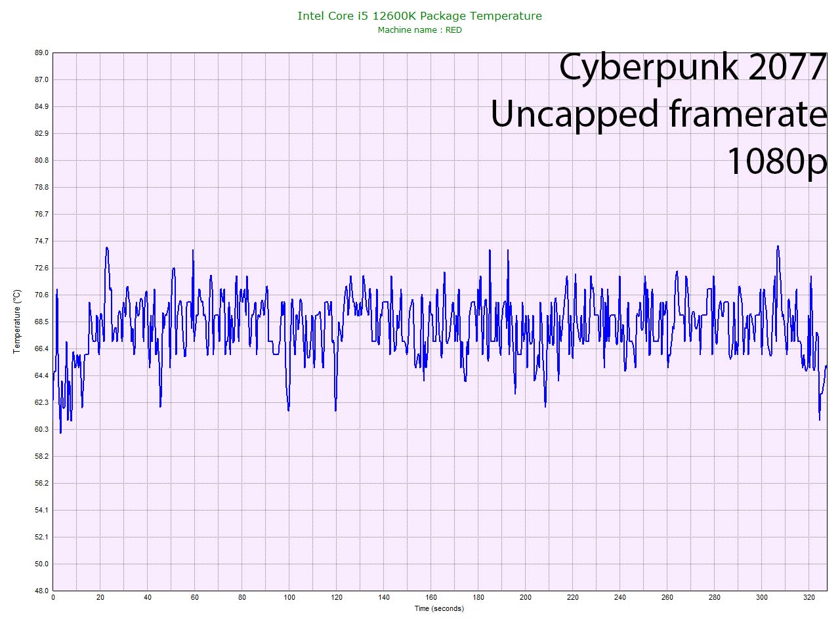Click the 66.4 Y-axis tick label

pyautogui.click(x=41, y=348)
